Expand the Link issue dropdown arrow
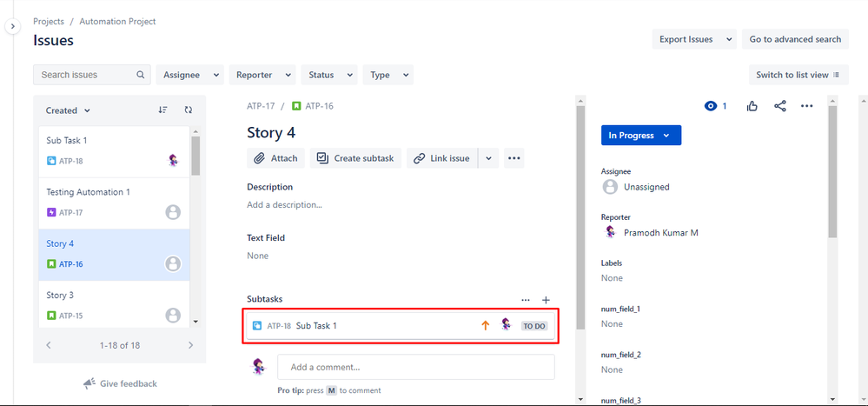The image size is (868, 406). point(488,158)
